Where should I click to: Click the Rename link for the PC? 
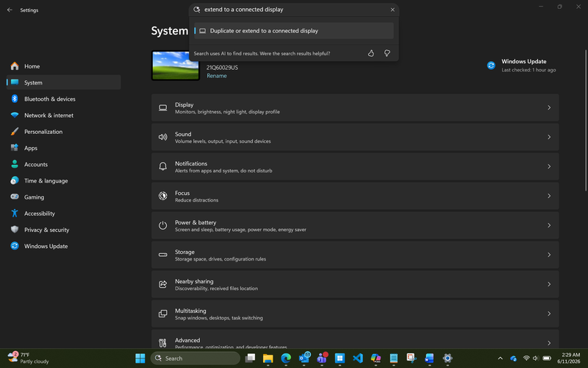(x=217, y=76)
